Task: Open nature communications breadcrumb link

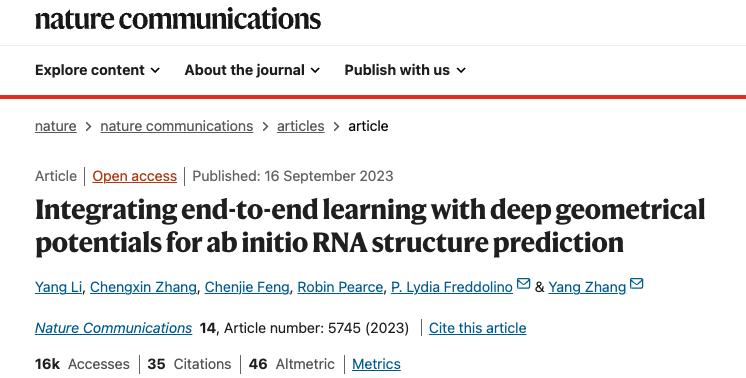Action: pos(177,126)
